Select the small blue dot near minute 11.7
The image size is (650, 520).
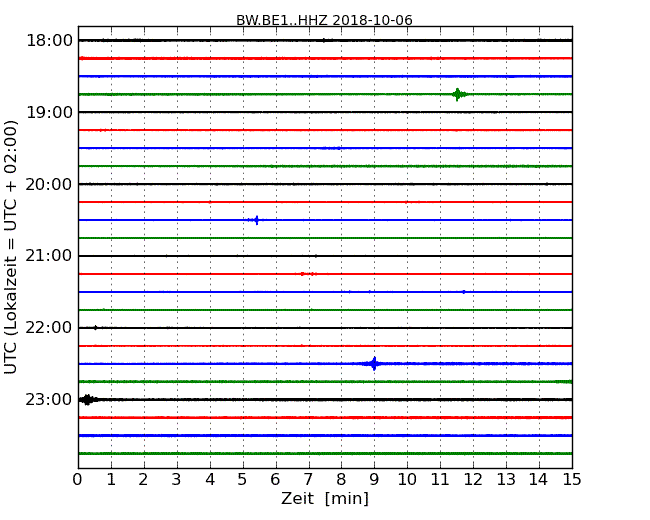(x=463, y=292)
